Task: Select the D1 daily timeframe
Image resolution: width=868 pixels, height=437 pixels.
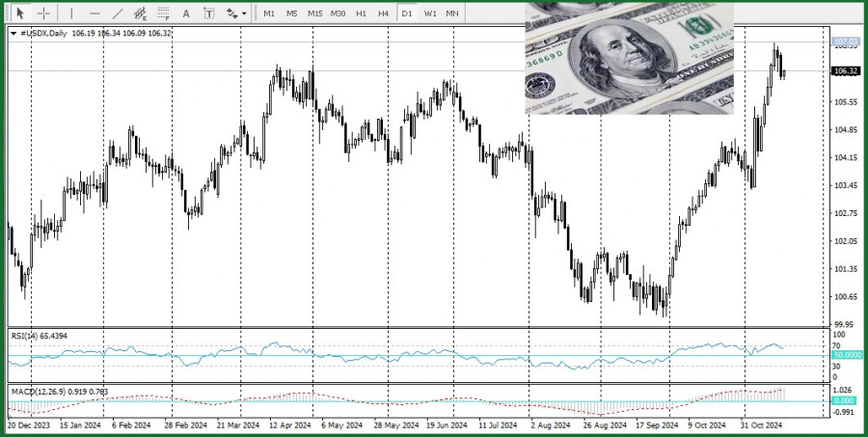Action: pos(407,13)
